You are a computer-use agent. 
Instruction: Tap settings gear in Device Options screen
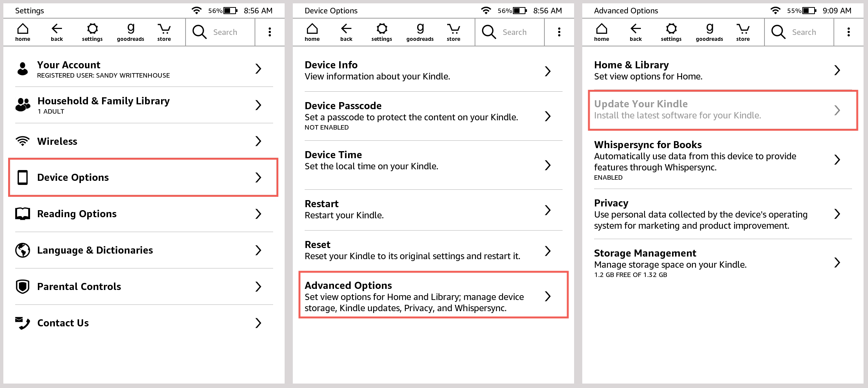coord(382,32)
